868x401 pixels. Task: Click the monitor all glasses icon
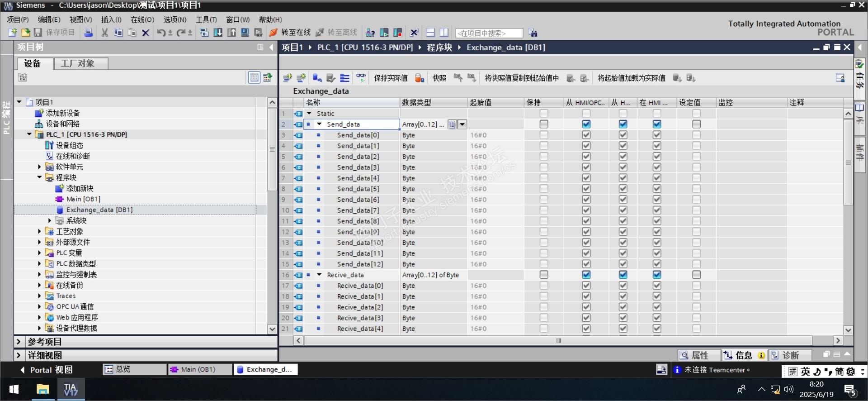(361, 78)
